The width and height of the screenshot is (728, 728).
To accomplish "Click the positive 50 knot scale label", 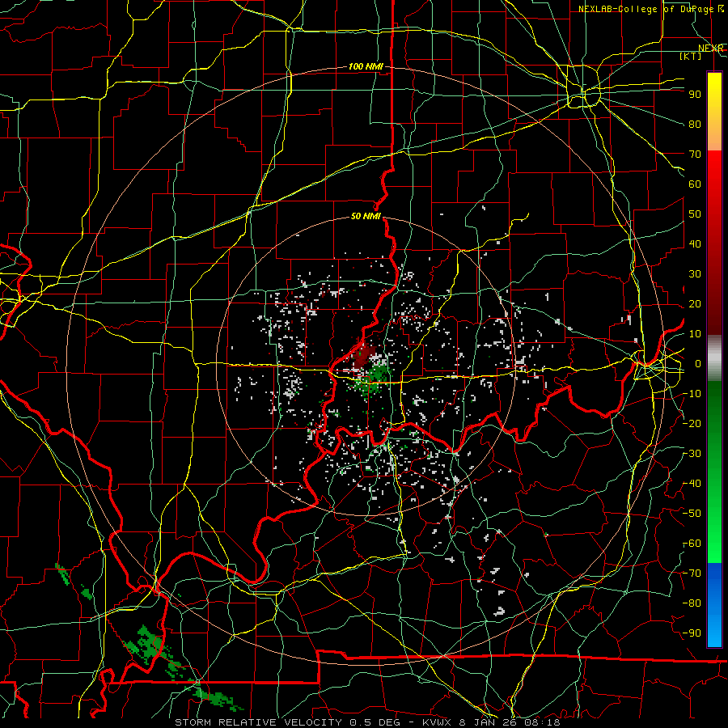I will pyautogui.click(x=695, y=214).
